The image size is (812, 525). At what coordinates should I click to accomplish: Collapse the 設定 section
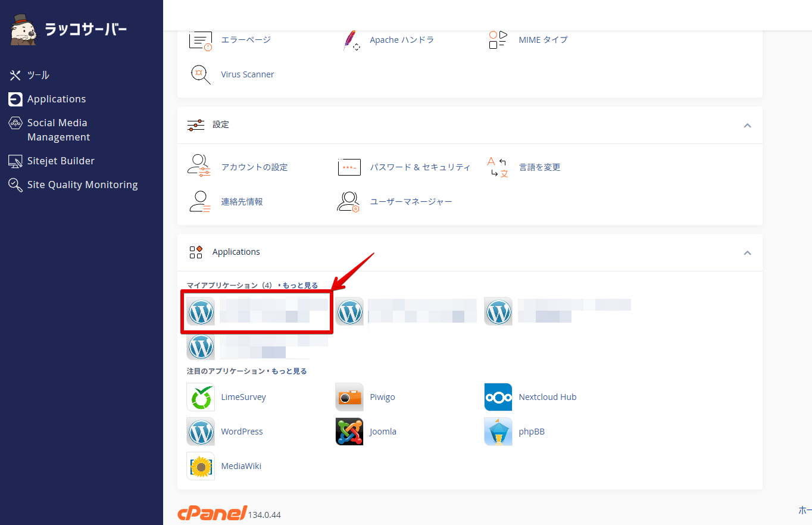pyautogui.click(x=748, y=125)
